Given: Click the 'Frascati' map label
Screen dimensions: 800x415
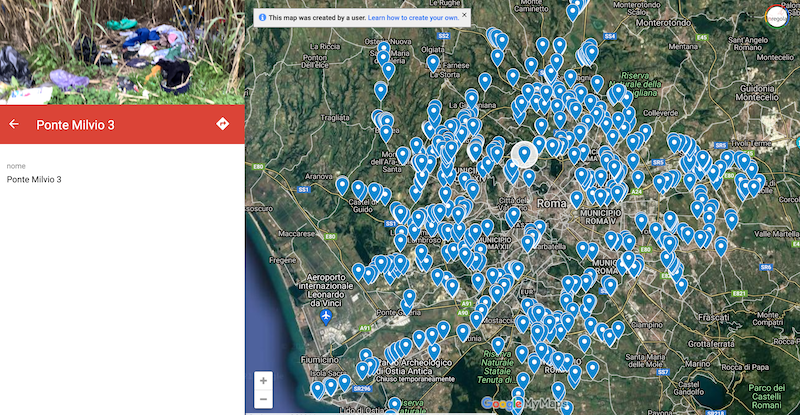Looking at the screenshot, I should pyautogui.click(x=714, y=317).
